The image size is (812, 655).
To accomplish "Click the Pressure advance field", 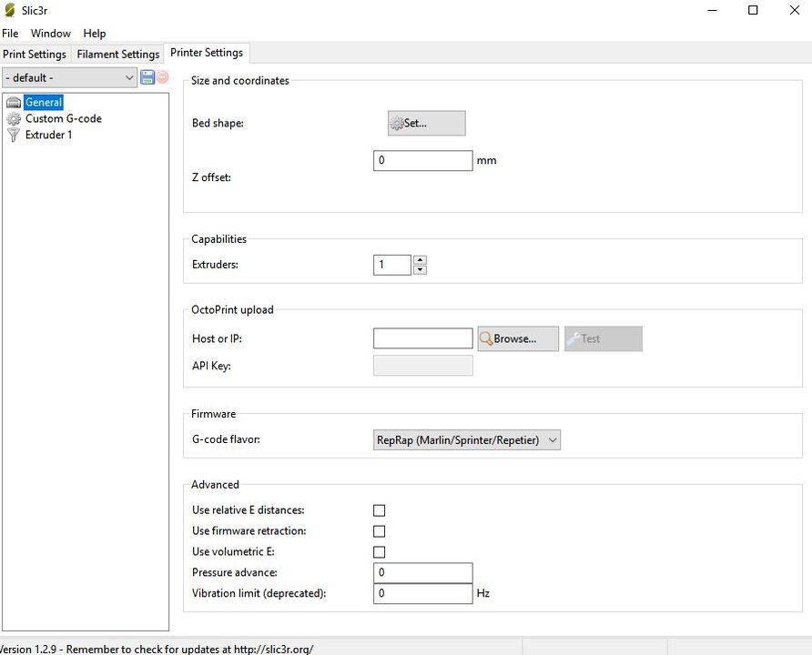I will [x=423, y=573].
